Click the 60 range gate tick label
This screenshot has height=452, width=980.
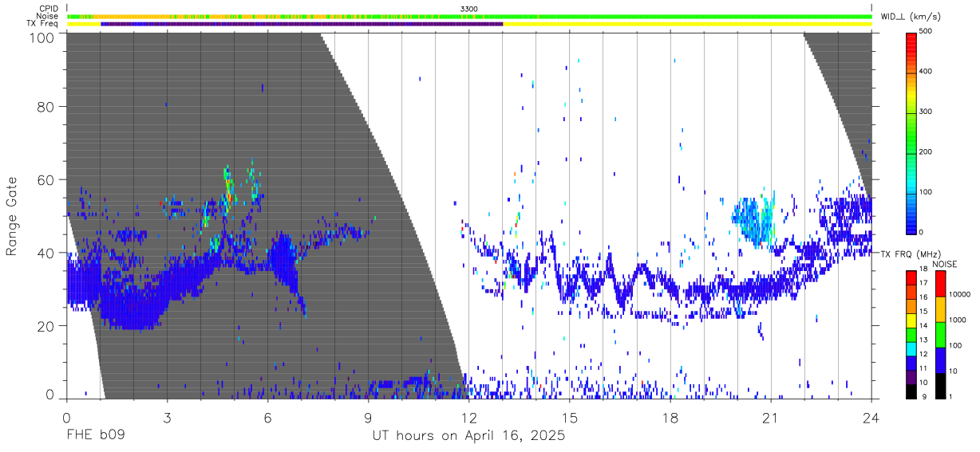coord(47,179)
